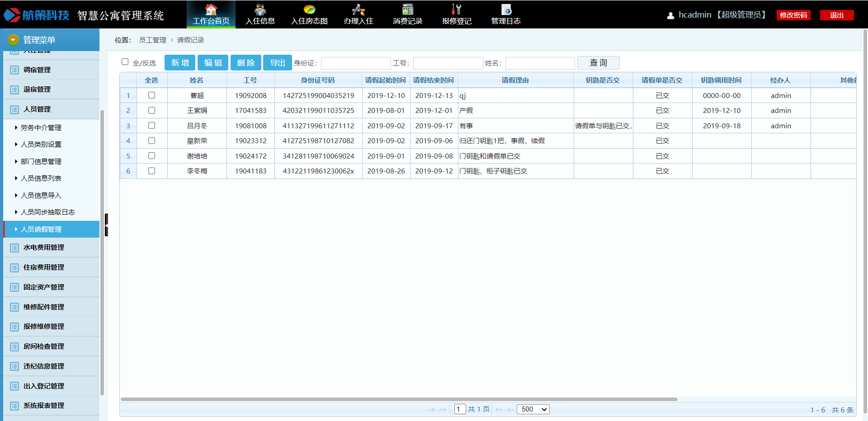Open the 消费记录 calculator icon

(407, 9)
